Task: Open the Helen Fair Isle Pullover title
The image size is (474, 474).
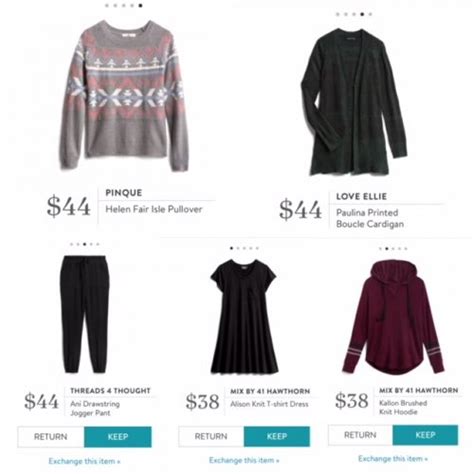Action: click(154, 209)
